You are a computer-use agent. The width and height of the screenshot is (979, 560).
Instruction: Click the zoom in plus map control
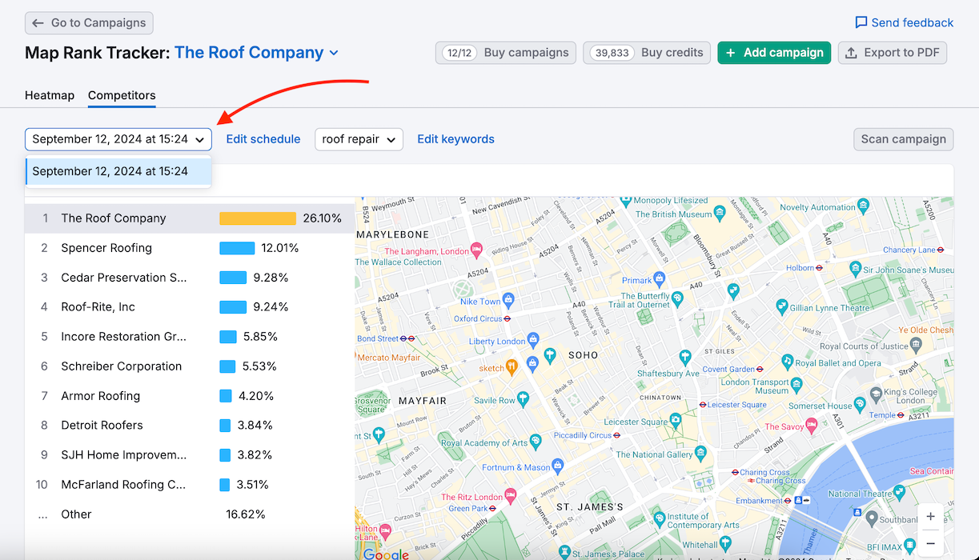pos(930,517)
